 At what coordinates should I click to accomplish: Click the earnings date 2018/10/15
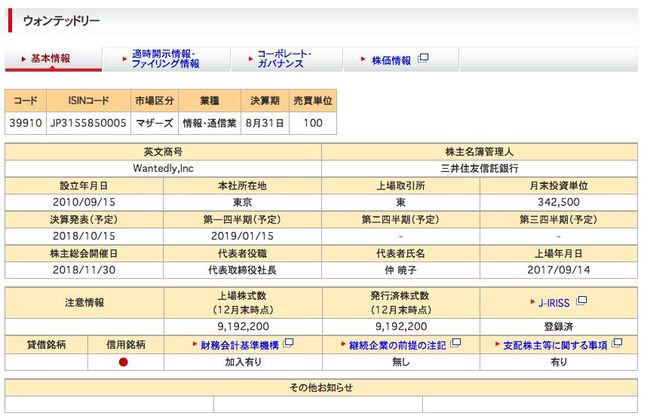tap(84, 236)
